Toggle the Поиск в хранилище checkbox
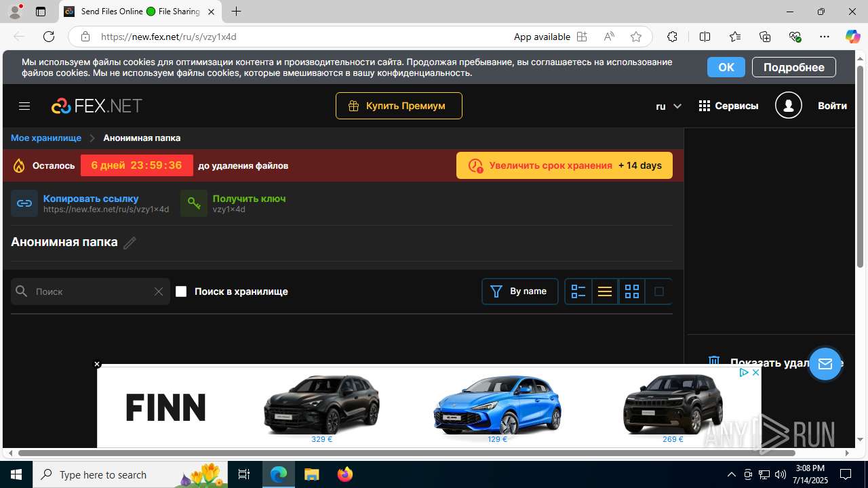Viewport: 868px width, 488px height. [181, 291]
